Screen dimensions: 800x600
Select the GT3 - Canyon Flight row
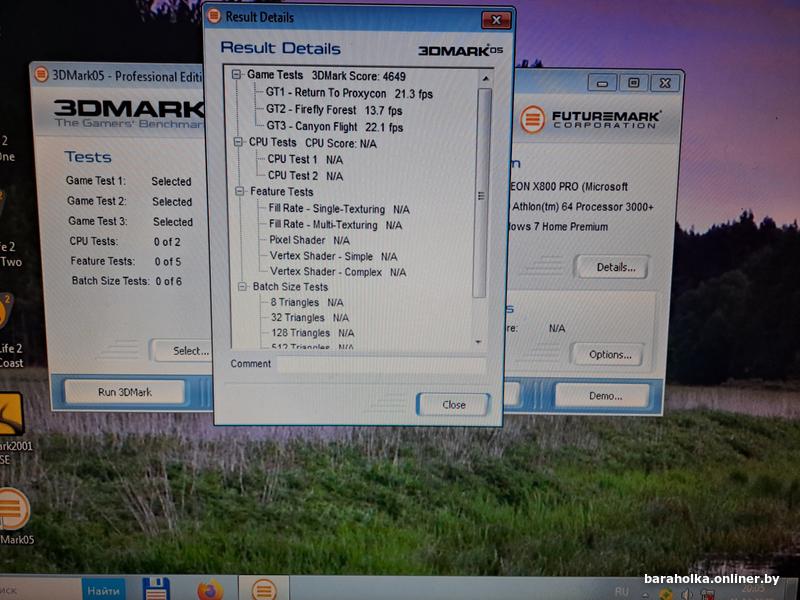[335, 127]
